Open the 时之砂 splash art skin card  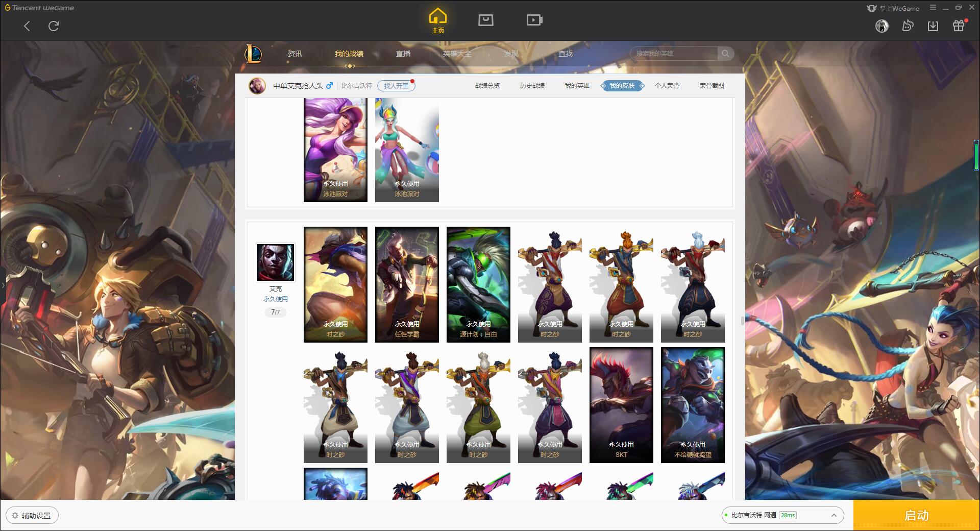[x=335, y=285]
